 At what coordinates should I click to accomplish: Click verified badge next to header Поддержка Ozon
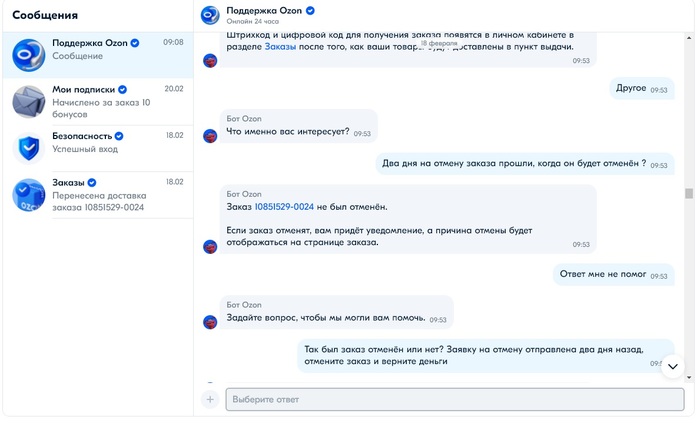[x=310, y=10]
